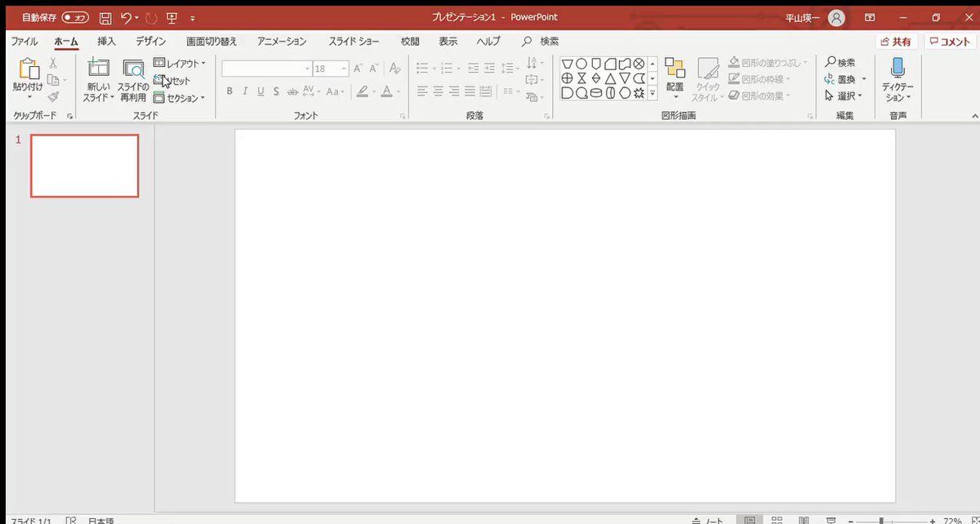Toggle ノート notes pane in status bar
980x524 pixels.
pyautogui.click(x=707, y=520)
